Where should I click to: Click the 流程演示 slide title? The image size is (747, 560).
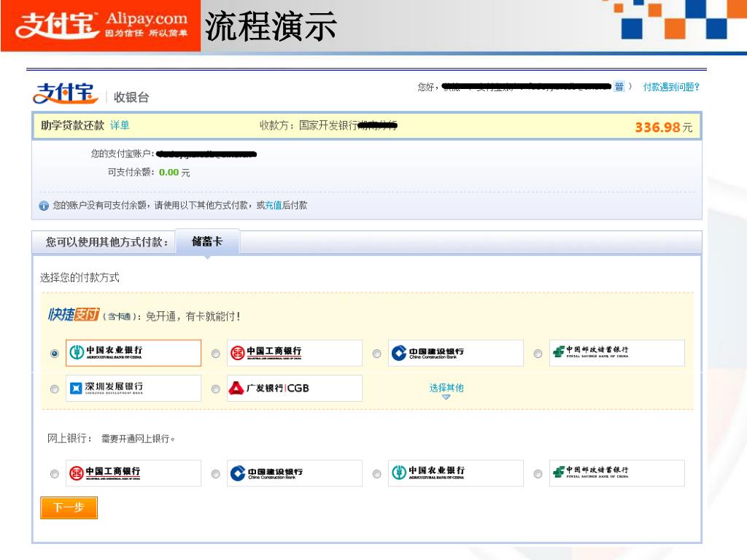click(271, 27)
